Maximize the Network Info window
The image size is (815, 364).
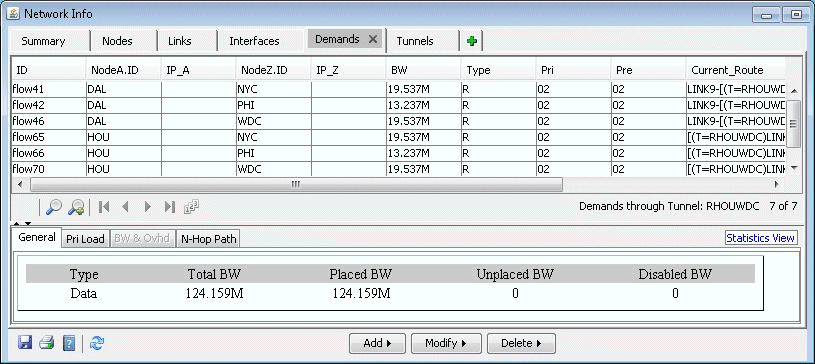click(x=796, y=15)
